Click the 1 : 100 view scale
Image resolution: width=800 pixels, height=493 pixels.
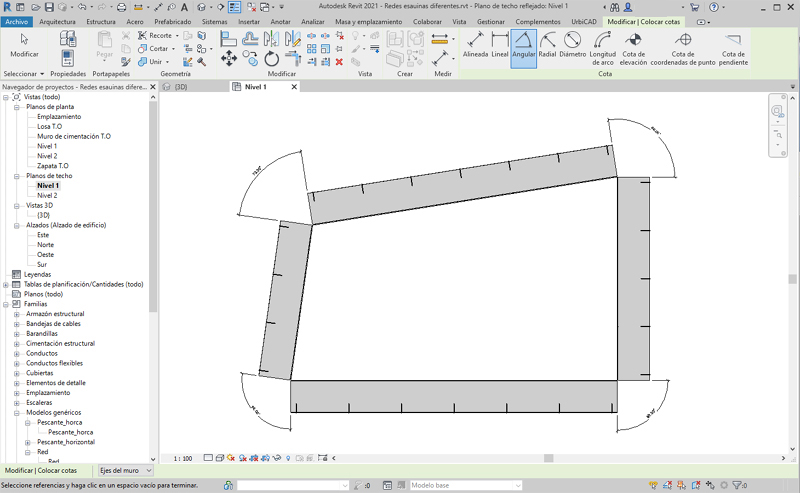(x=182, y=458)
